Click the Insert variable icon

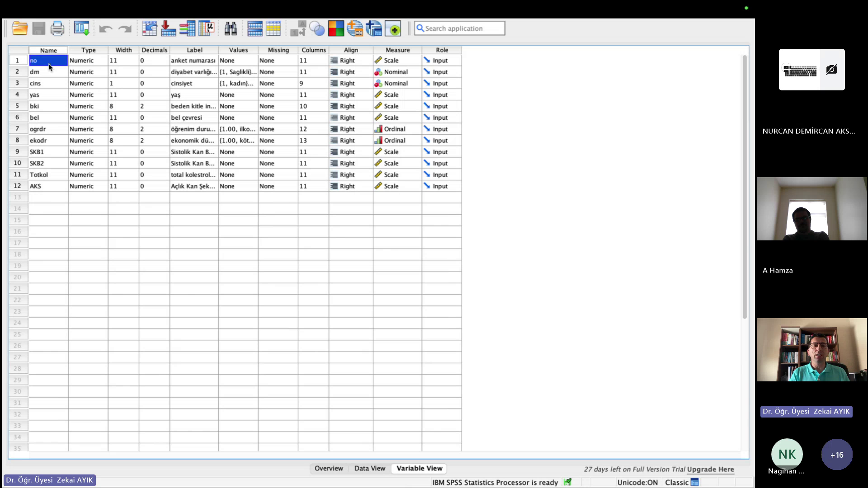click(x=273, y=28)
